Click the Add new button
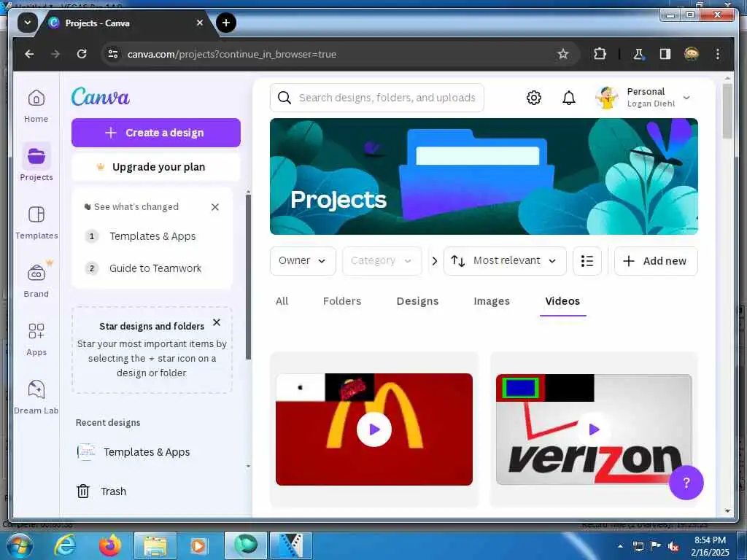 click(656, 261)
